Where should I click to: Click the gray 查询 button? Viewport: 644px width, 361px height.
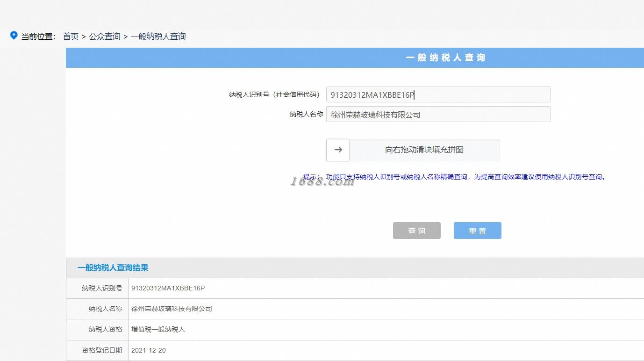[x=417, y=231]
